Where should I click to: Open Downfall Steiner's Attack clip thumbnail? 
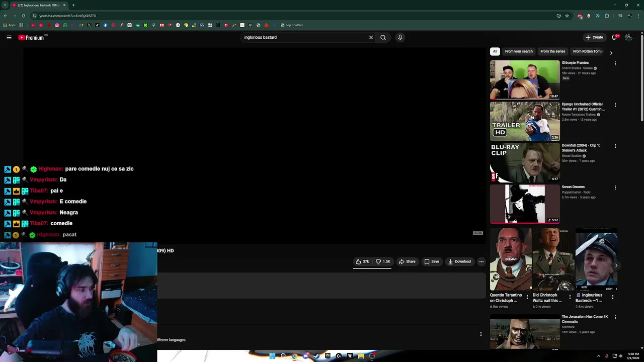pos(525,162)
